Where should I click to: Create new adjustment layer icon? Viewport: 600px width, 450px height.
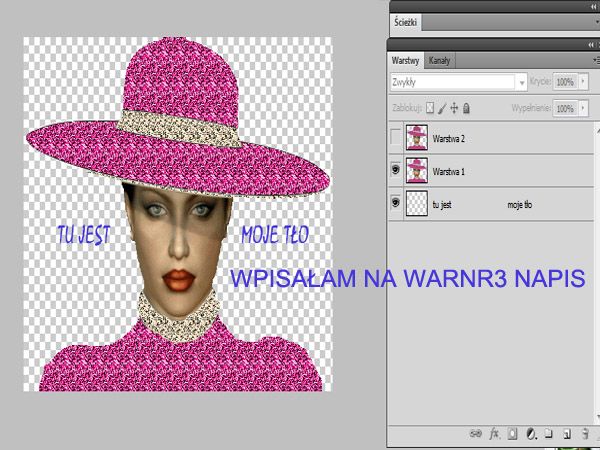[529, 434]
